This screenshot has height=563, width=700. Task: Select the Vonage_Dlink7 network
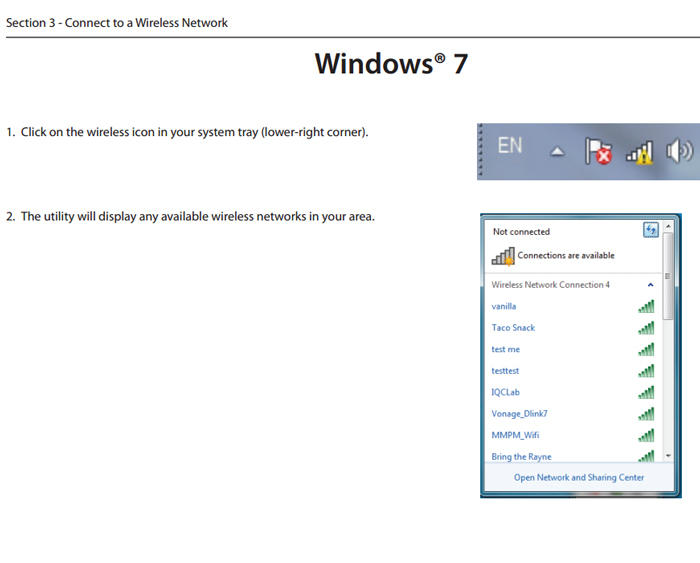point(573,413)
